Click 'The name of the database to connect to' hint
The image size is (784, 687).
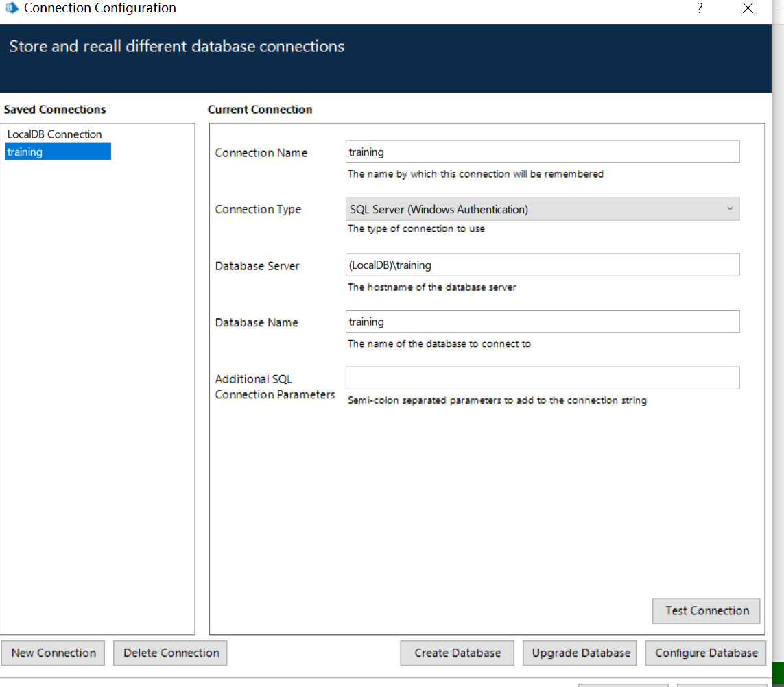point(439,343)
